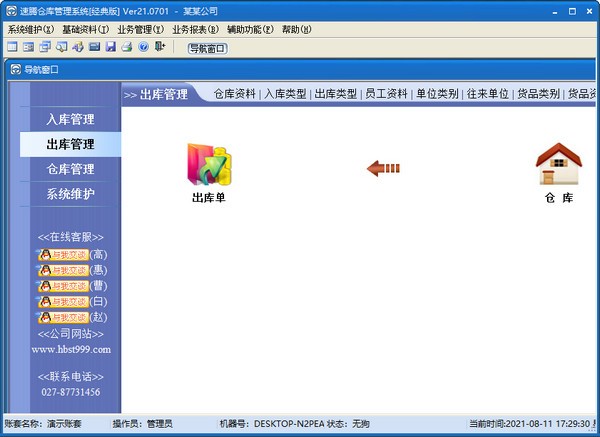Screen dimensions: 600x437
Task: Maximize the application window
Action: click(572, 11)
